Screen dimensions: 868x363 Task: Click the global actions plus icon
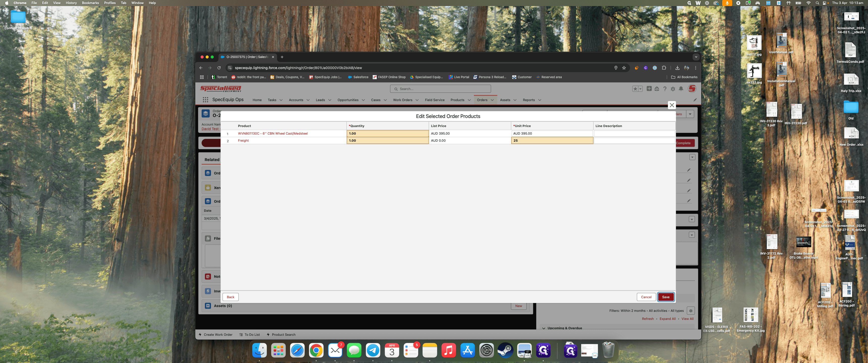(649, 88)
